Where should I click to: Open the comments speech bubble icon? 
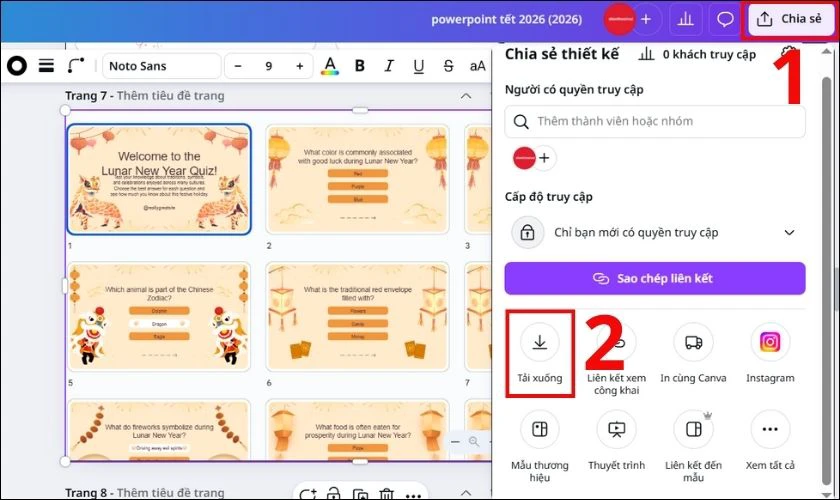coord(725,19)
